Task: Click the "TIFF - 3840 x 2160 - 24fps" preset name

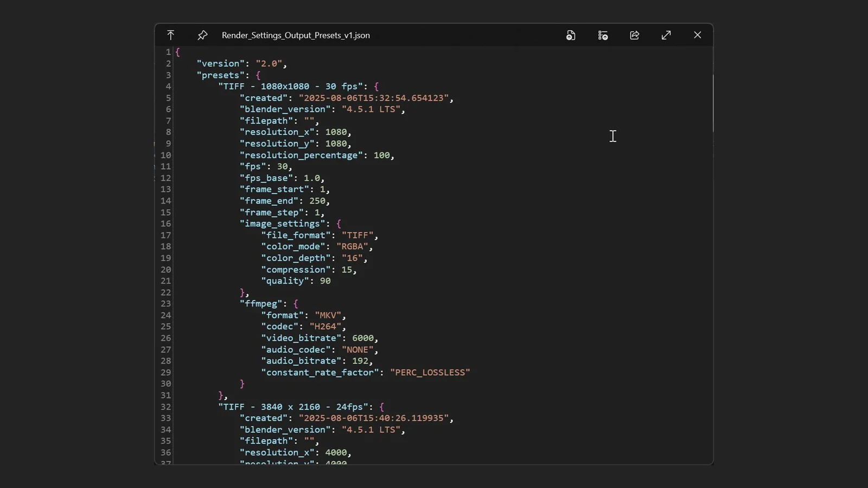Action: pos(295,407)
